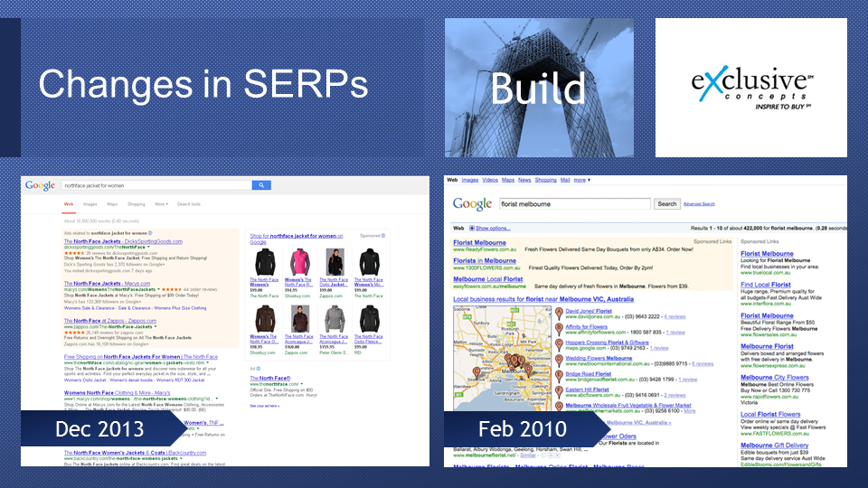The image size is (868, 488).
Task: Click the Google logo in Dec 2013 screenshot
Action: pos(40,185)
